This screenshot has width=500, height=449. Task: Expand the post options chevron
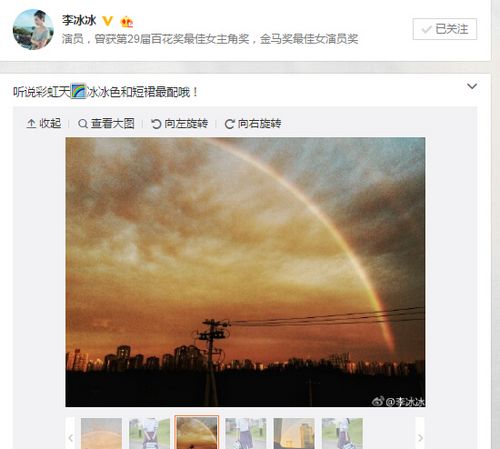point(472,86)
